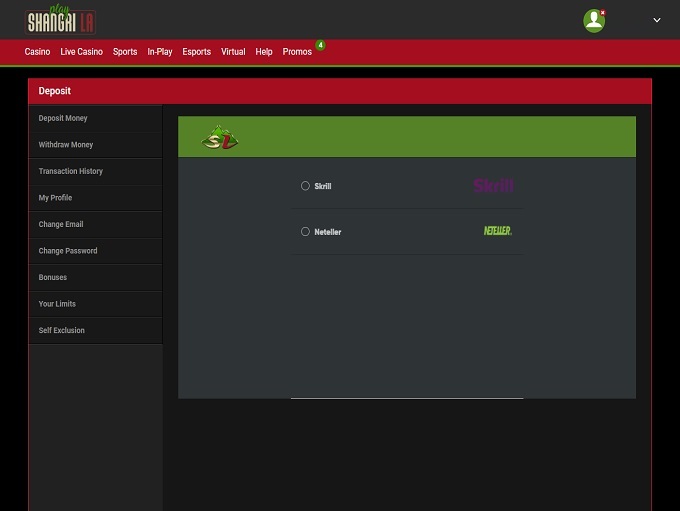
Task: Click the green SL logo in deposit panel
Action: tap(219, 139)
